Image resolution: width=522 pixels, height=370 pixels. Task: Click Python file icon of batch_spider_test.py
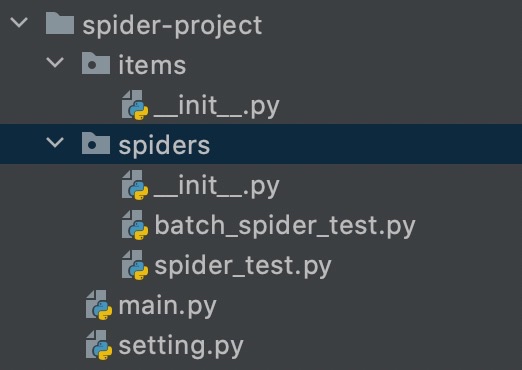pyautogui.click(x=135, y=225)
